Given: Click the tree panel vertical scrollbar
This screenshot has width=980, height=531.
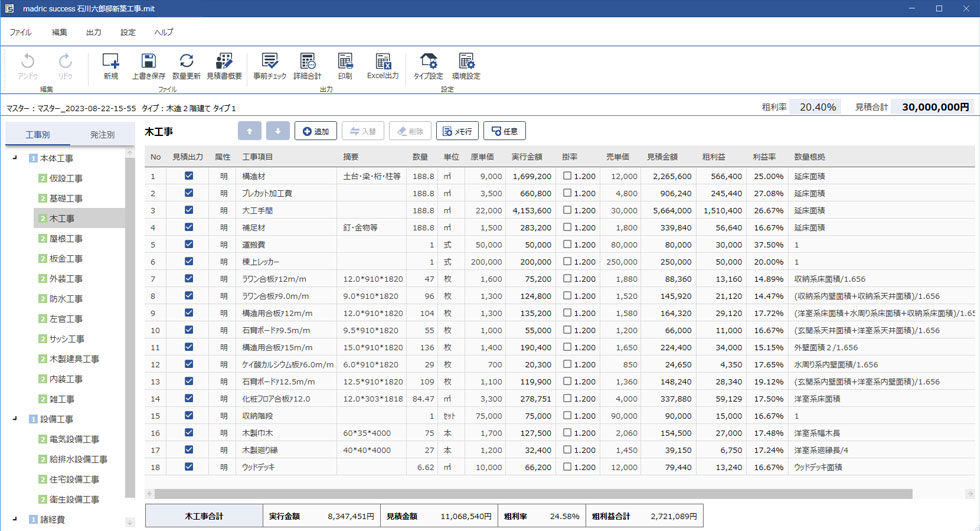Looking at the screenshot, I should [x=130, y=327].
